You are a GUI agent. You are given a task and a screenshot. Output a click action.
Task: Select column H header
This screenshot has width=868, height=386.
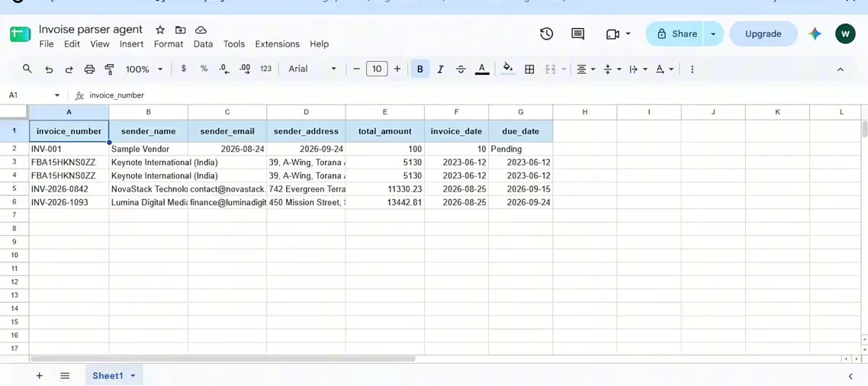pyautogui.click(x=585, y=112)
